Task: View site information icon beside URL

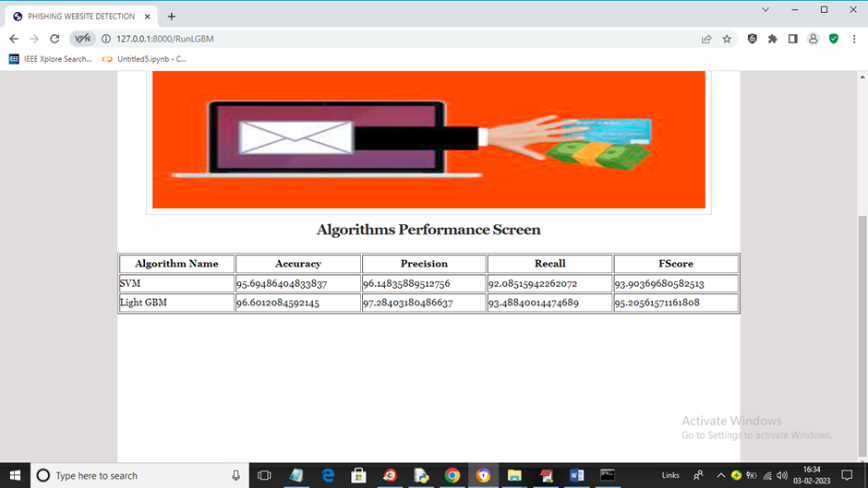Action: (106, 39)
